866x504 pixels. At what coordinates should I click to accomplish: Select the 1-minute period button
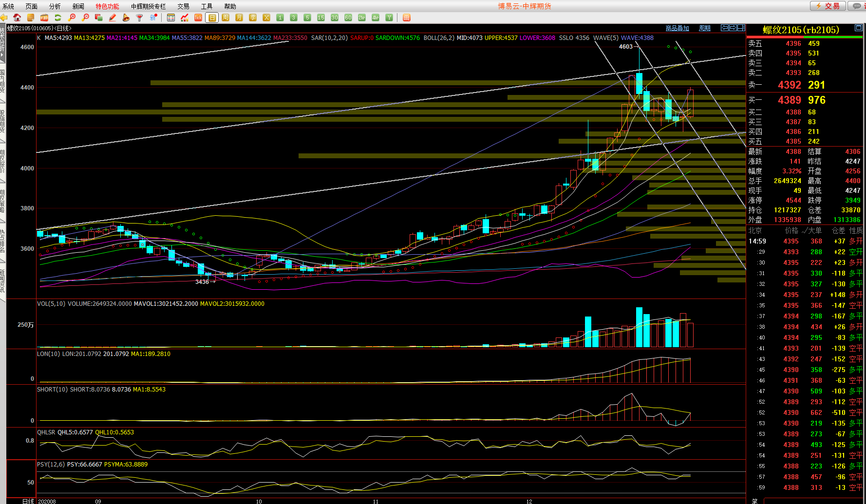click(x=280, y=18)
